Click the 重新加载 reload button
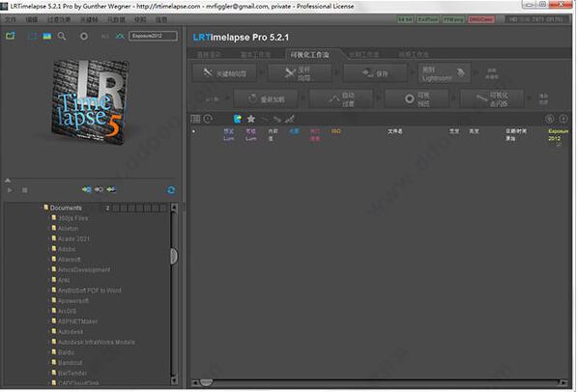 pos(266,98)
